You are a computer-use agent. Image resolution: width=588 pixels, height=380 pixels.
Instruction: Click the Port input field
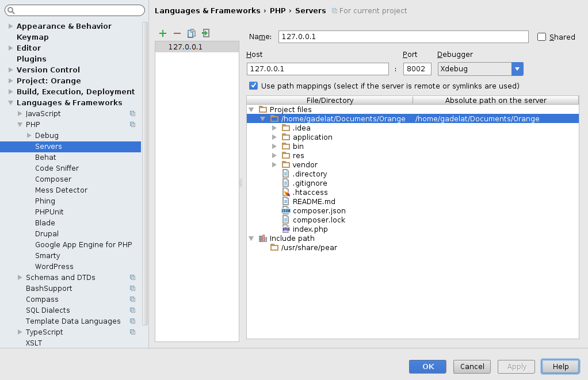(x=417, y=69)
